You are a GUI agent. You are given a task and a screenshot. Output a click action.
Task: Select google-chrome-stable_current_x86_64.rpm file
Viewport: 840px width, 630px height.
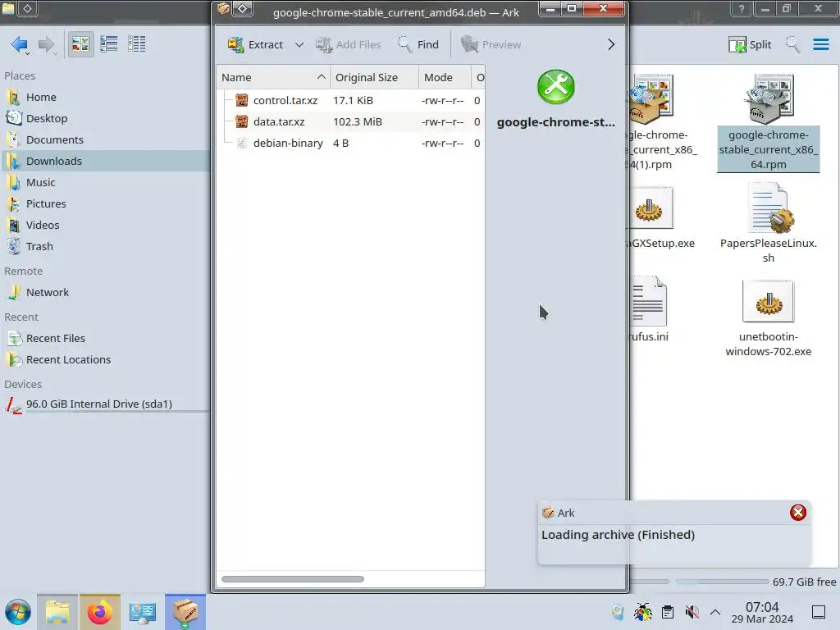click(x=768, y=123)
